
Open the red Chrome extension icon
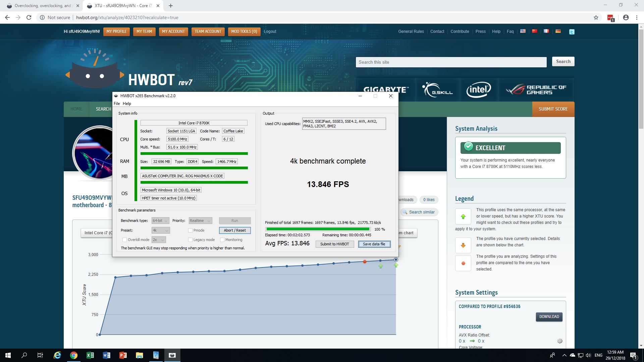click(610, 18)
